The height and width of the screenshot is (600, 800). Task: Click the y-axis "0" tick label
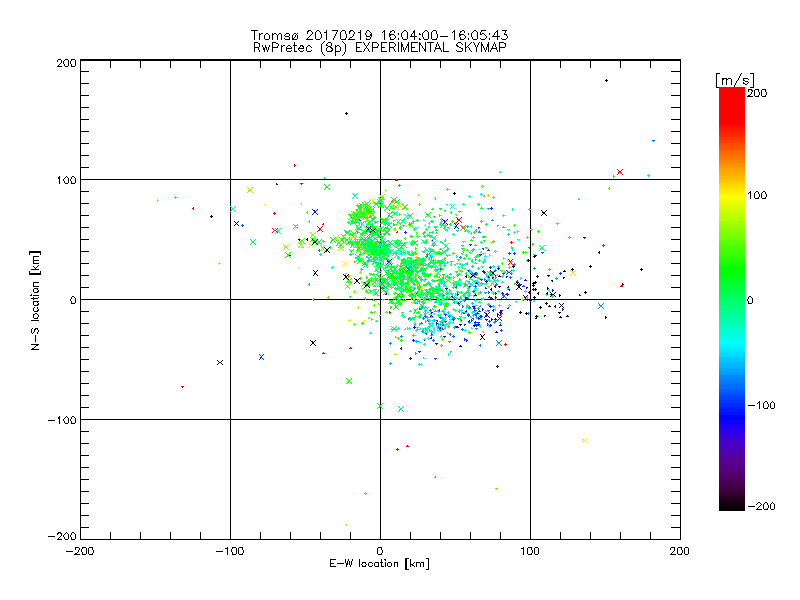(73, 300)
